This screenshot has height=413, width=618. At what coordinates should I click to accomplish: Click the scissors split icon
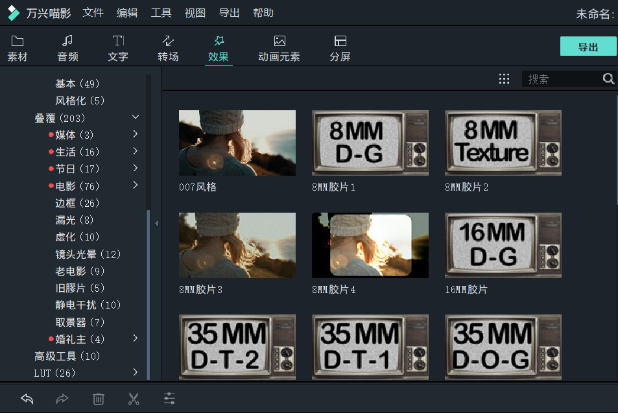coord(133,398)
